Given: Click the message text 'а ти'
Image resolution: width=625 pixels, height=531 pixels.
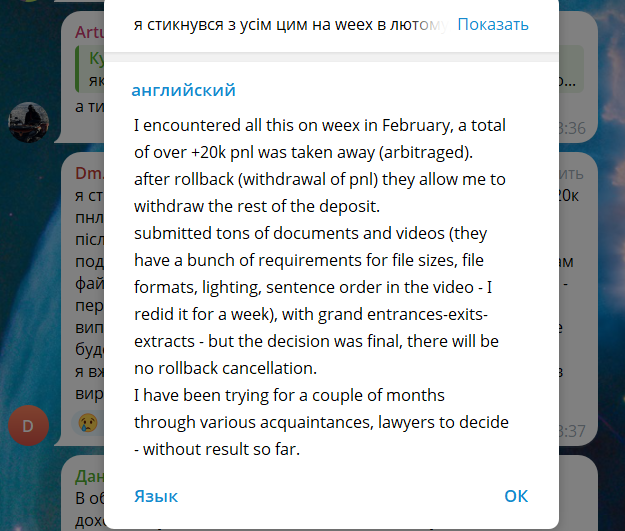Looking at the screenshot, I should (89, 106).
